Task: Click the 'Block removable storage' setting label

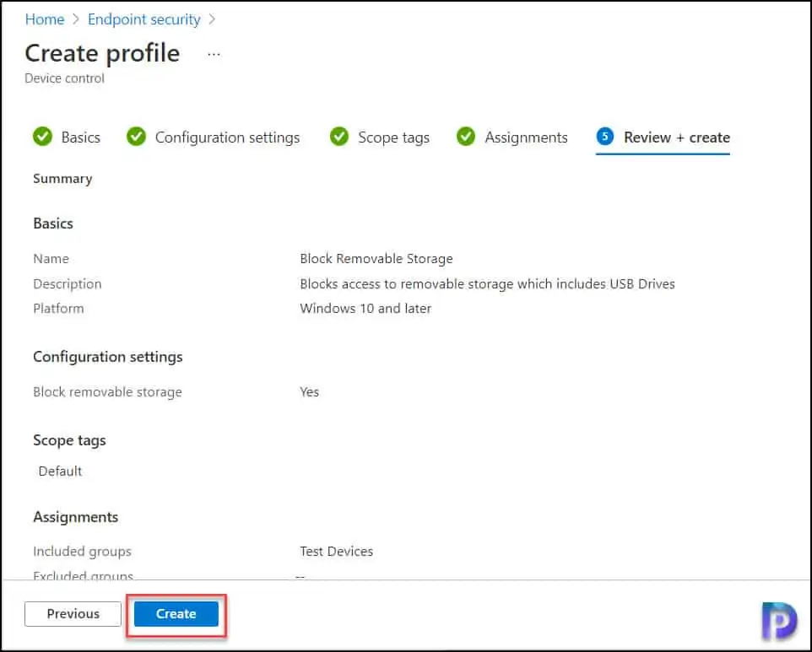Action: point(108,391)
